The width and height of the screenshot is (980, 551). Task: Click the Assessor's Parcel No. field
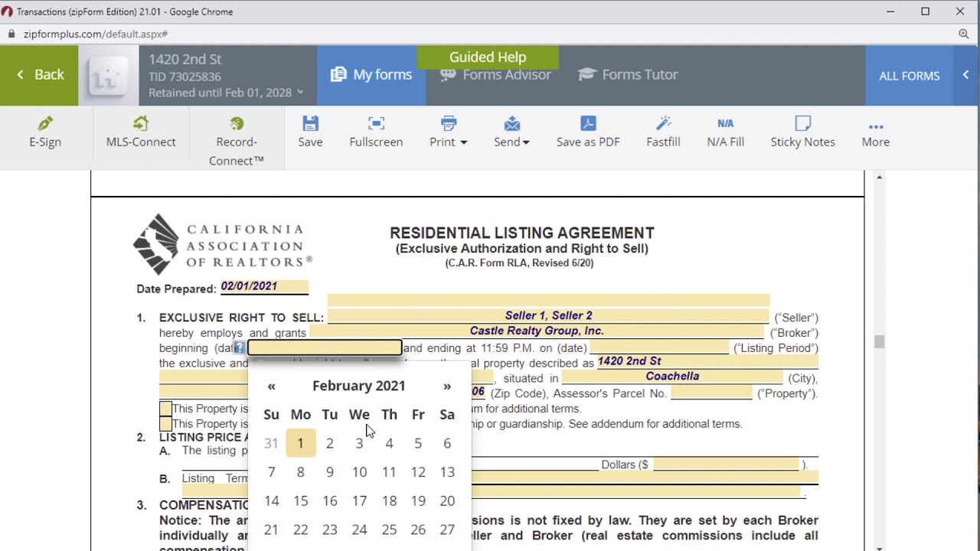[711, 393]
